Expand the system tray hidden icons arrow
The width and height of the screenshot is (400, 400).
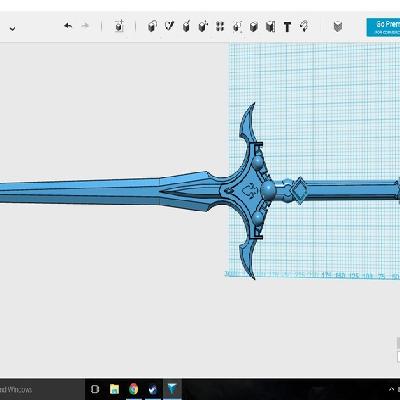[392, 389]
